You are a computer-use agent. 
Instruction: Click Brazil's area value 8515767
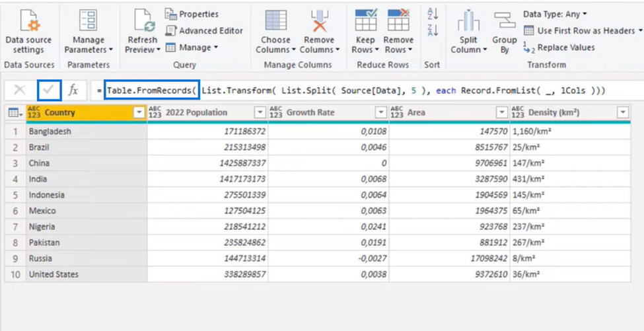[x=449, y=147]
